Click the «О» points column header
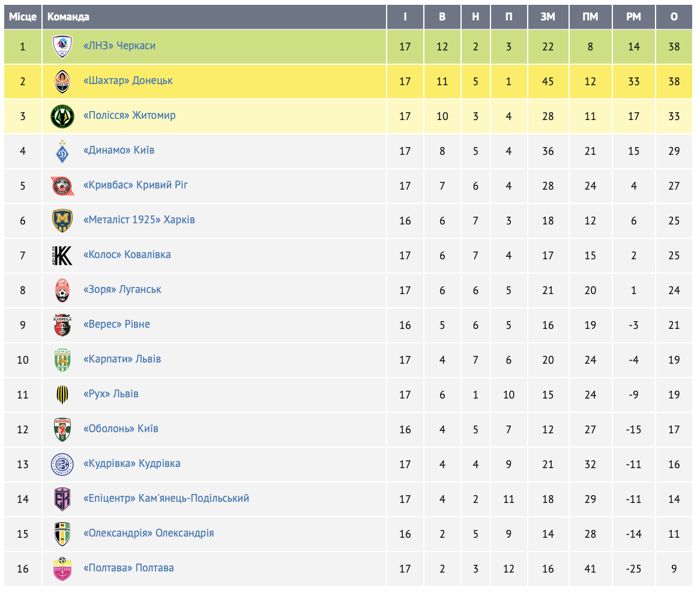Viewport: 700px width, 593px height. (674, 17)
